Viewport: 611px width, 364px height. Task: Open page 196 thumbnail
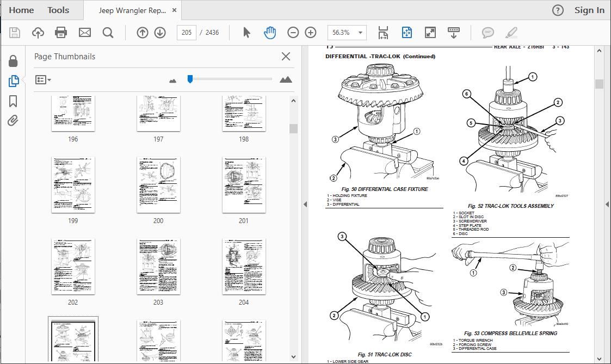coord(73,113)
